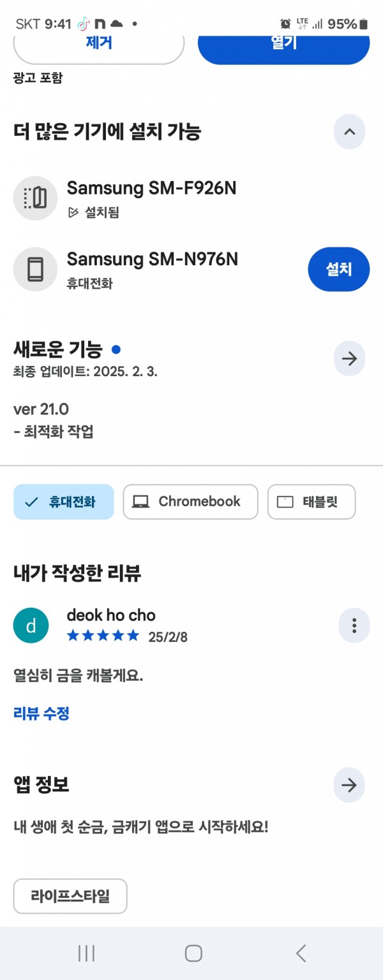Select the Chromebook filter chip
This screenshot has height=980, width=383.
pyautogui.click(x=190, y=502)
